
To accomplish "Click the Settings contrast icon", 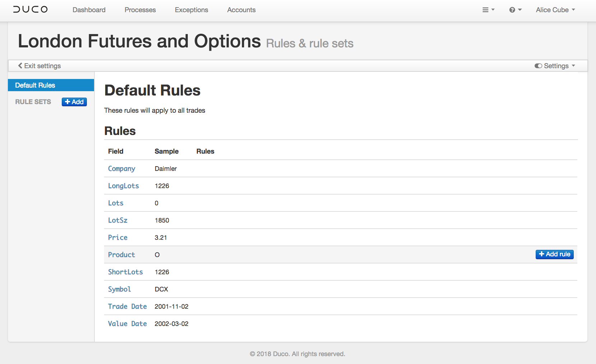I will [x=539, y=66].
